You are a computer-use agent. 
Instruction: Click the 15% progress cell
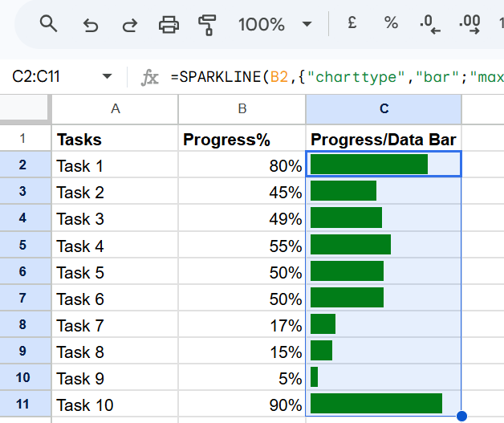click(x=242, y=351)
